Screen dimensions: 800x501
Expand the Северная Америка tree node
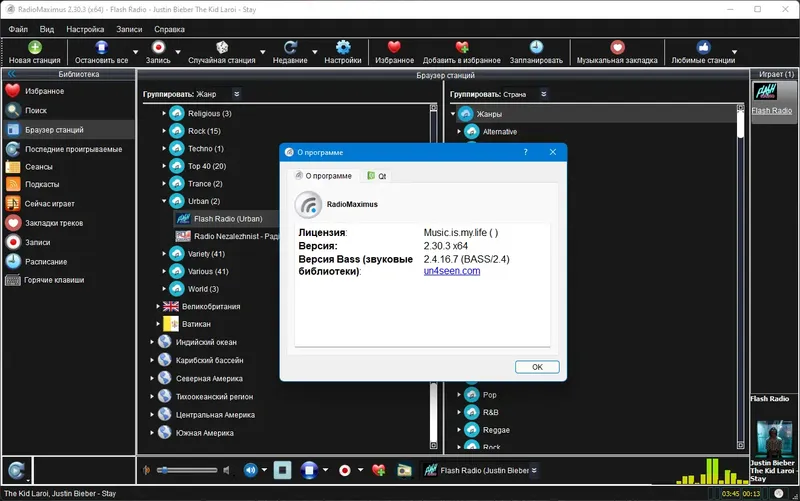click(x=152, y=379)
